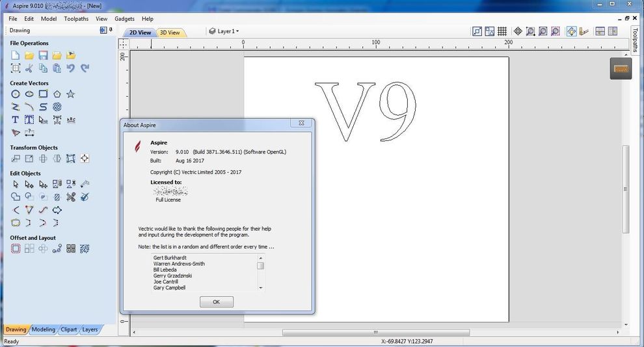Select 'Gert Burkhardt' in the contributor list
Screen dimensions: 644x347
click(170, 257)
